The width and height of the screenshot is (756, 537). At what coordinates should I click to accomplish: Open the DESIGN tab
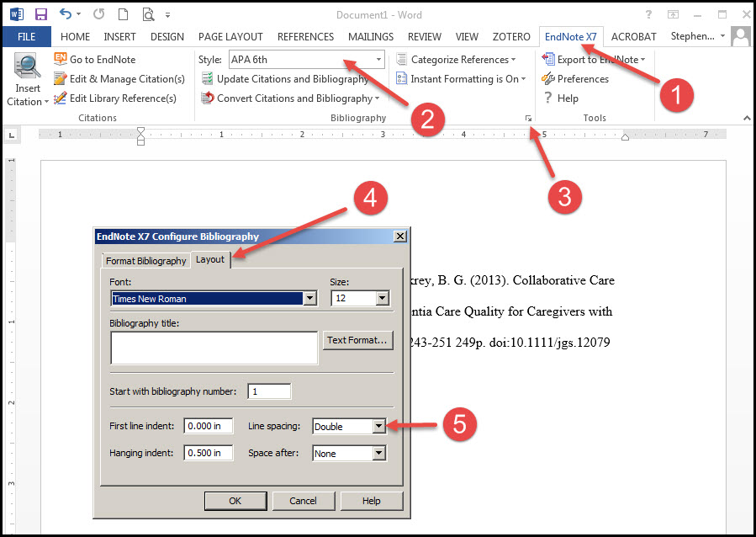(x=167, y=37)
